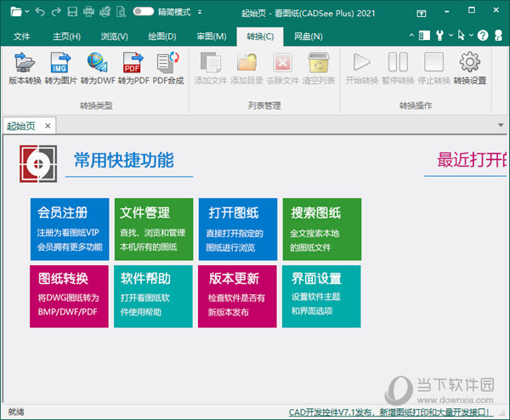Open the 文件 menu
510x420 pixels.
pos(22,37)
